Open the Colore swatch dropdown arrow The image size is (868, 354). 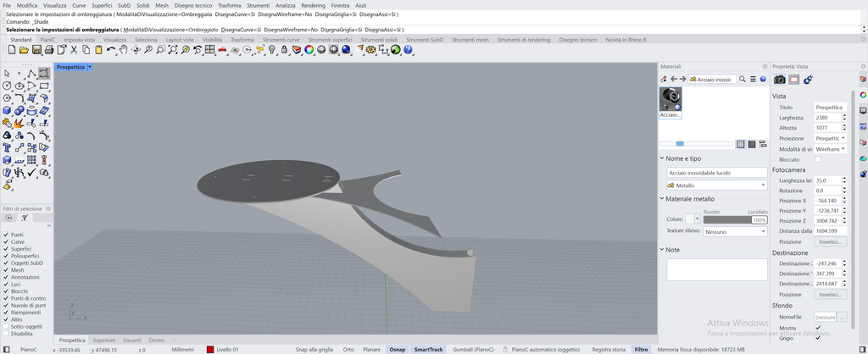point(697,219)
